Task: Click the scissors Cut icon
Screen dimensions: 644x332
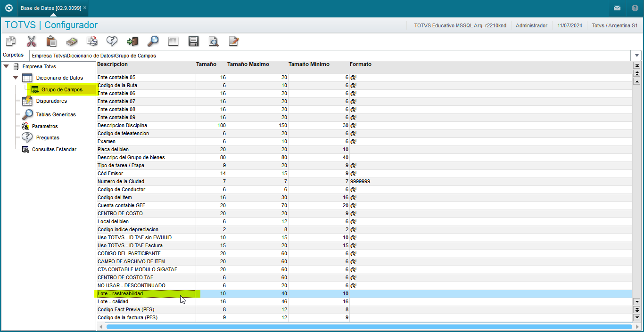Action: [31, 41]
